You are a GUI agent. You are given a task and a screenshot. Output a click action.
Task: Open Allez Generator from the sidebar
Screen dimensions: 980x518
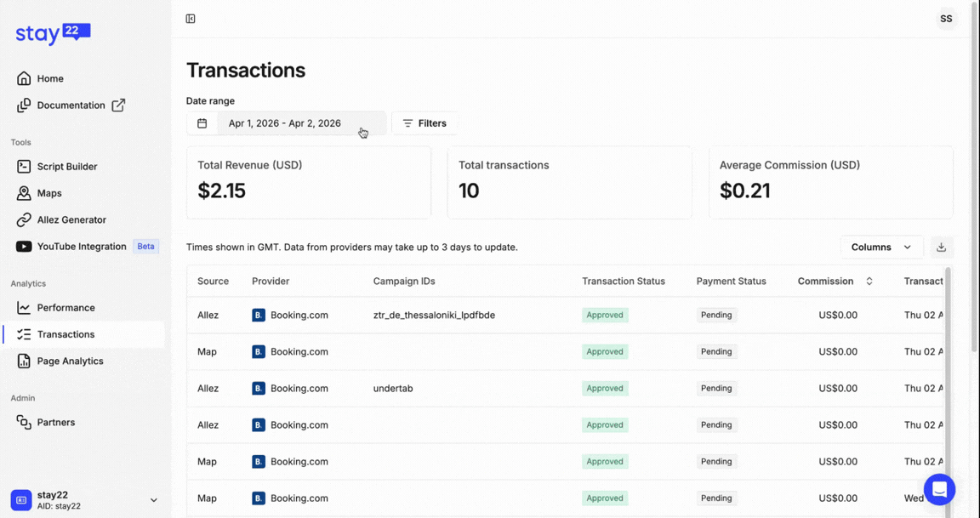(x=71, y=219)
